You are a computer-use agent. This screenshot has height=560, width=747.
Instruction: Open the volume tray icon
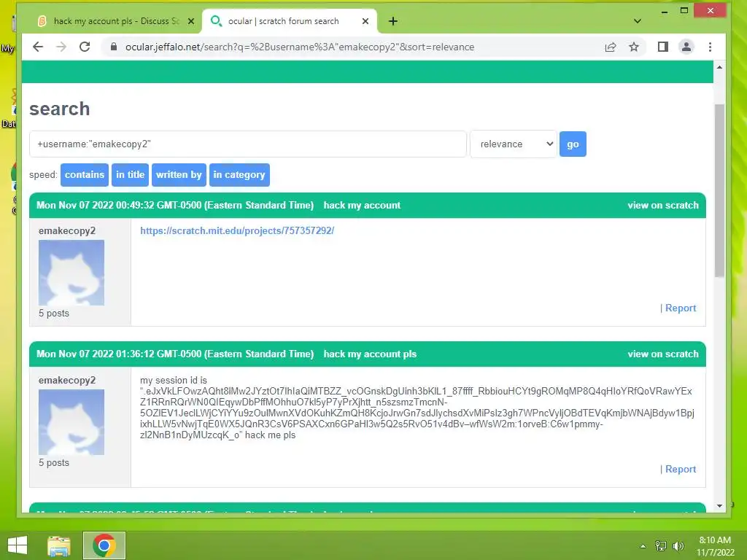coord(678,546)
